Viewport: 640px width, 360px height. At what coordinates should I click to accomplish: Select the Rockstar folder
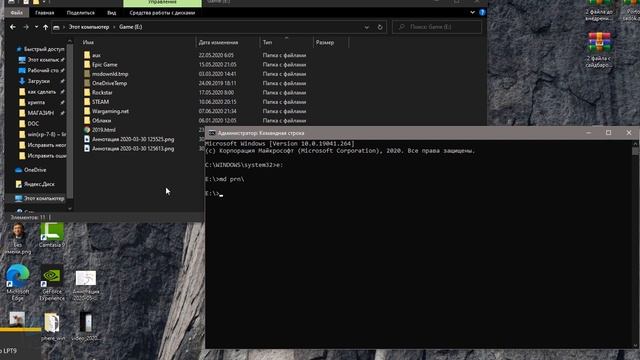click(x=102, y=93)
